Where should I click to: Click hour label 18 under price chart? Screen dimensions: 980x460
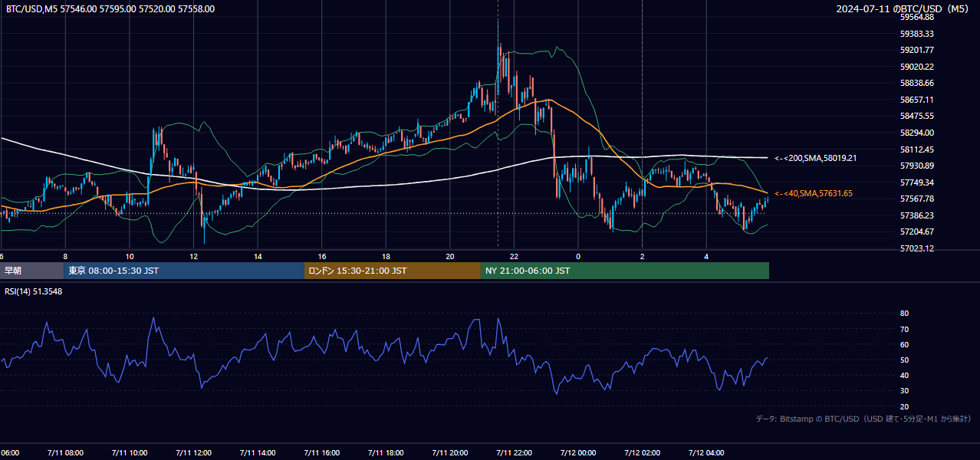(x=386, y=257)
